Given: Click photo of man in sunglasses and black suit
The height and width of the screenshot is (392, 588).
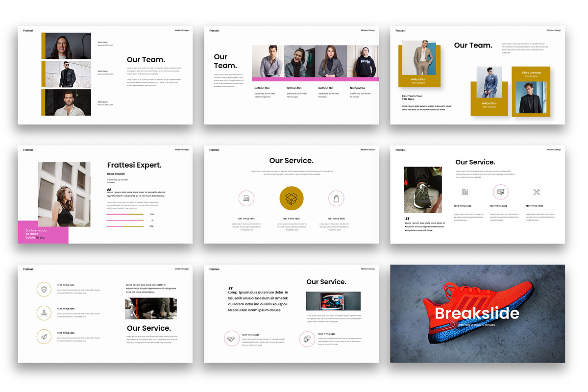Looking at the screenshot, I should [68, 74].
